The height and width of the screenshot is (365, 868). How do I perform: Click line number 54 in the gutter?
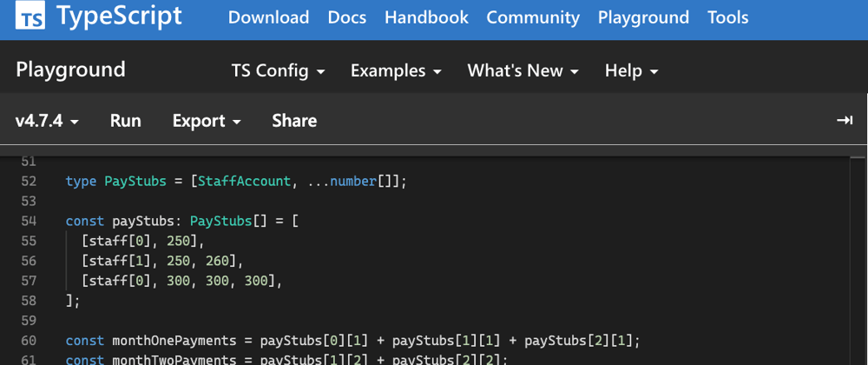(29, 221)
